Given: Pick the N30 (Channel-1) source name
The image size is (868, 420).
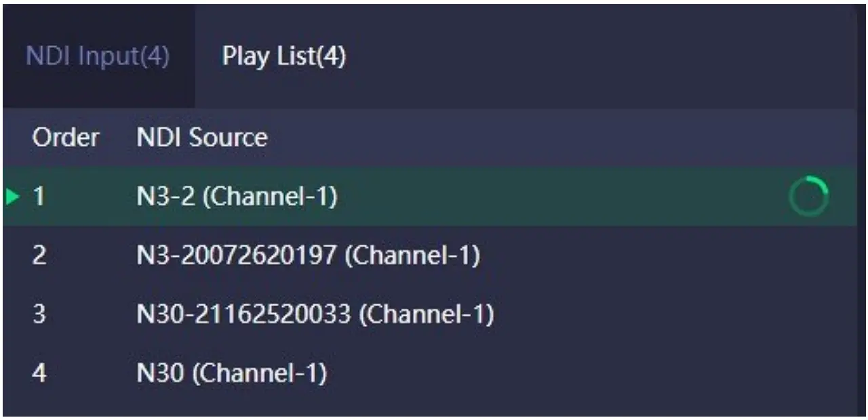Looking at the screenshot, I should [x=231, y=373].
